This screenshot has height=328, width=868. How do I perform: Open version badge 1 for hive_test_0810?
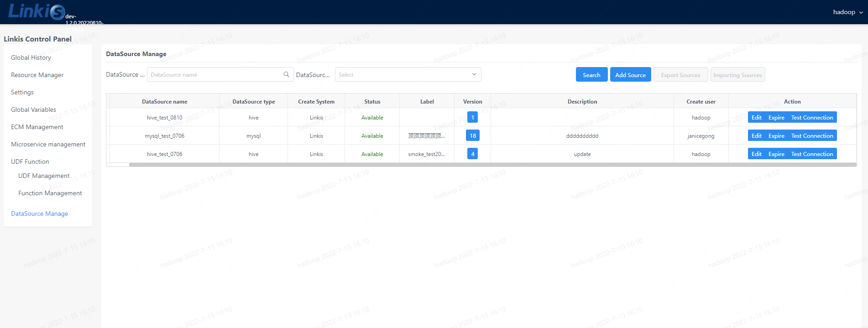472,117
